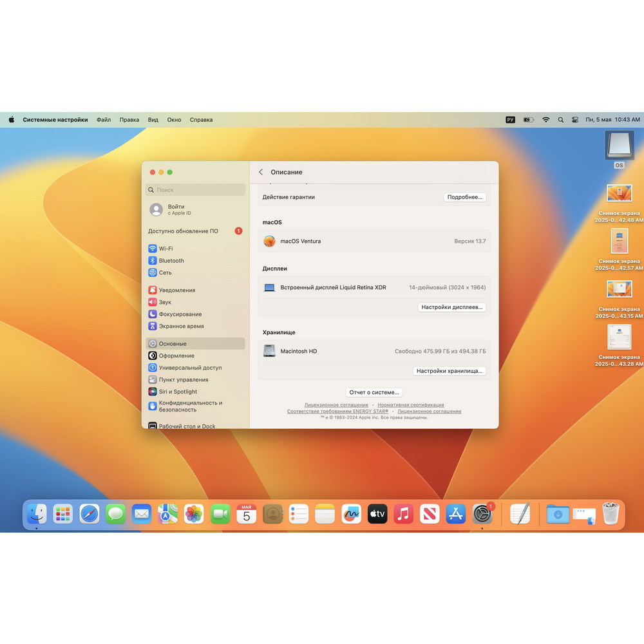Launch FaceTime from the Dock
Viewport: 644px width, 644px height.
[x=220, y=514]
